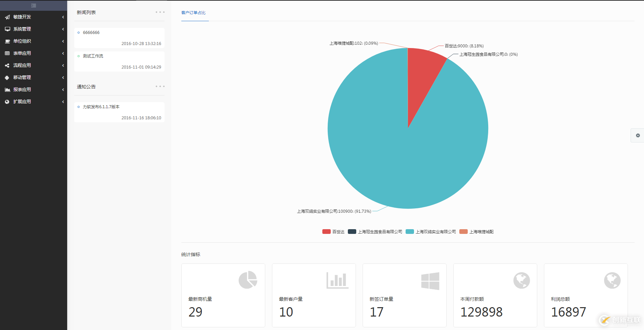Click the coffee cup icon beside 单位组织
Viewport: 644px width, 330px height.
(7, 41)
